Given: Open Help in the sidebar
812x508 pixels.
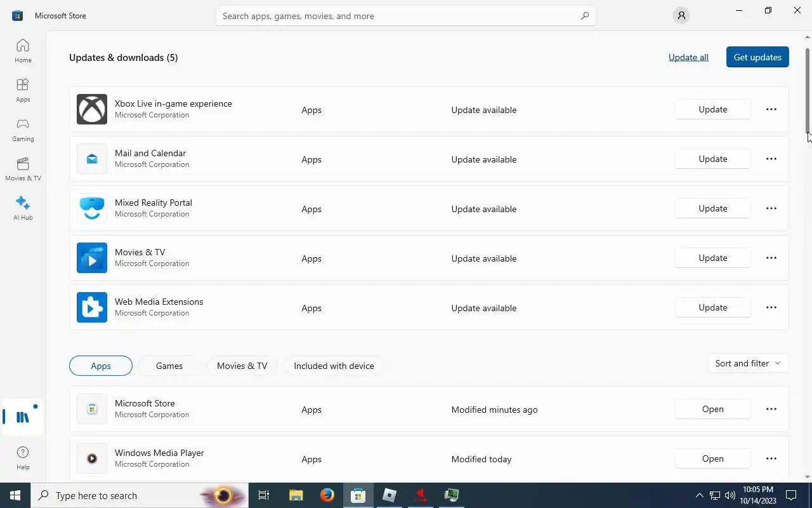Looking at the screenshot, I should pyautogui.click(x=23, y=457).
